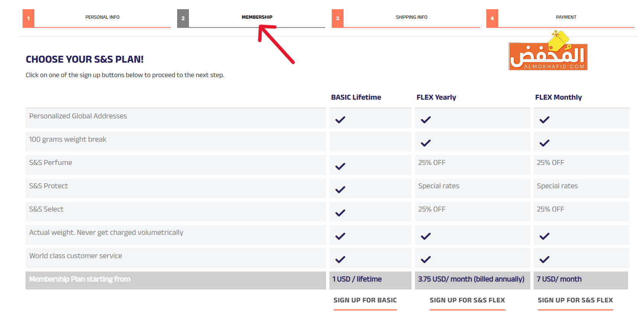Viewport: 644px width, 320px height.
Task: Click the step 4 number badge
Action: 492,18
